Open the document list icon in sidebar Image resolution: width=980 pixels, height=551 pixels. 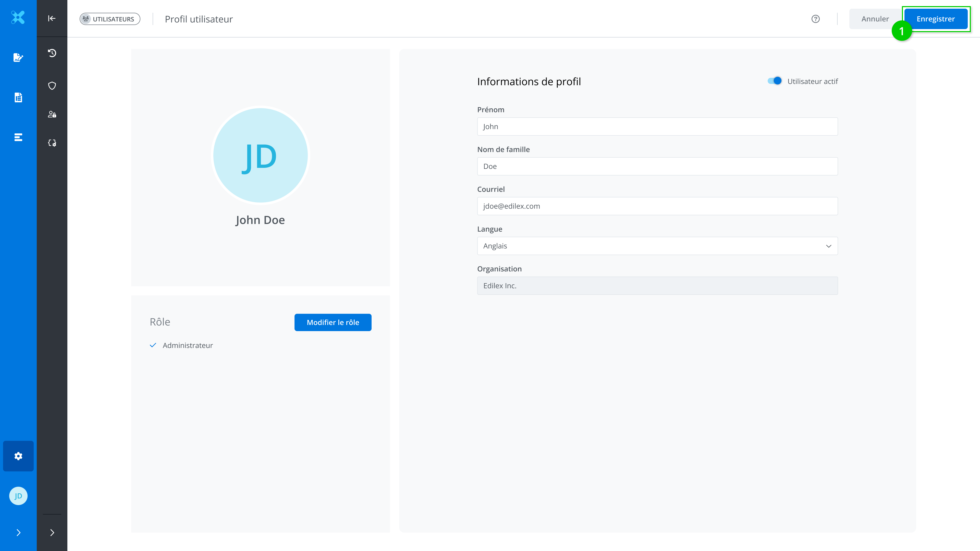[x=18, y=97]
